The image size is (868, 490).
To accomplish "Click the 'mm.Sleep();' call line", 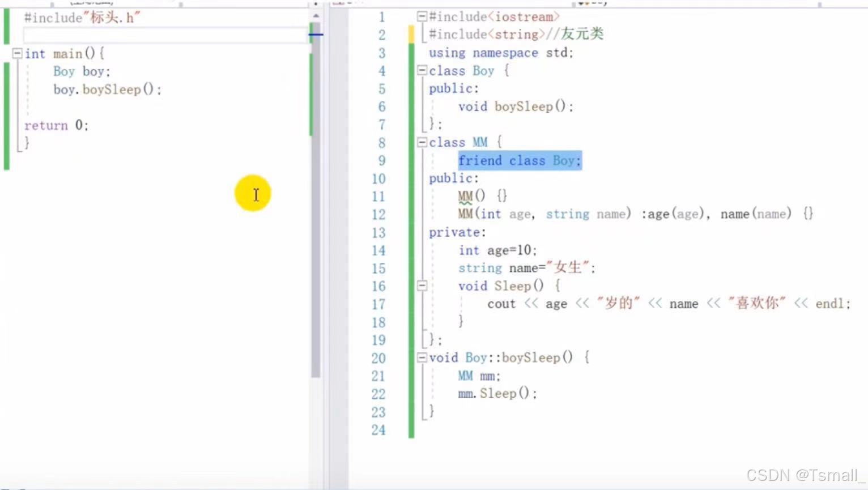I will [x=497, y=394].
